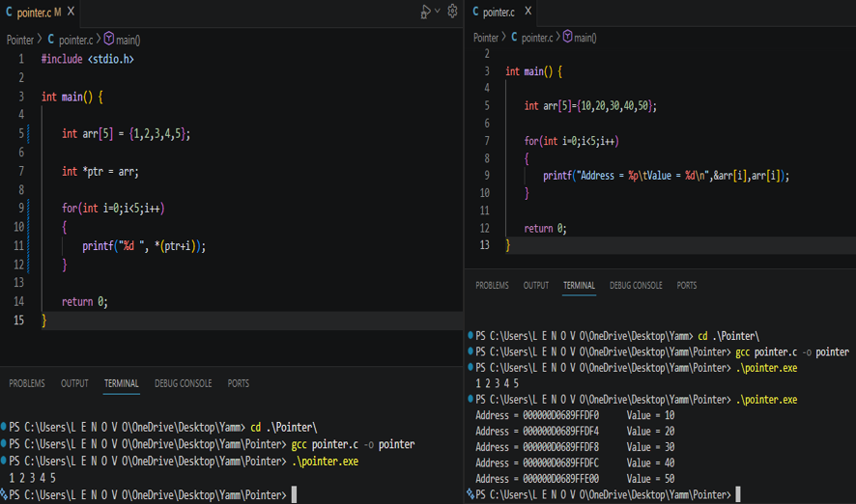Open pointer.c breadcrumb in left pane

pos(76,40)
